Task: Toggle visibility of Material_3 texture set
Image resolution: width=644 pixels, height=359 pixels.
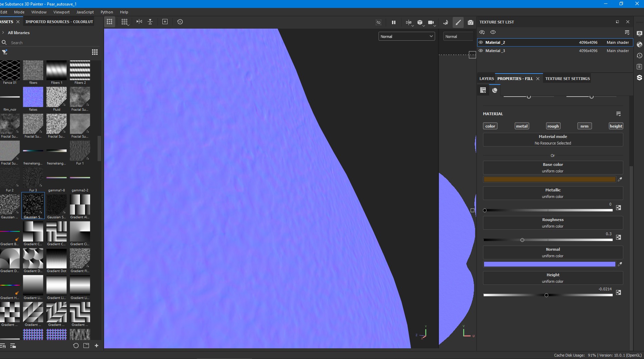Action: (x=481, y=51)
